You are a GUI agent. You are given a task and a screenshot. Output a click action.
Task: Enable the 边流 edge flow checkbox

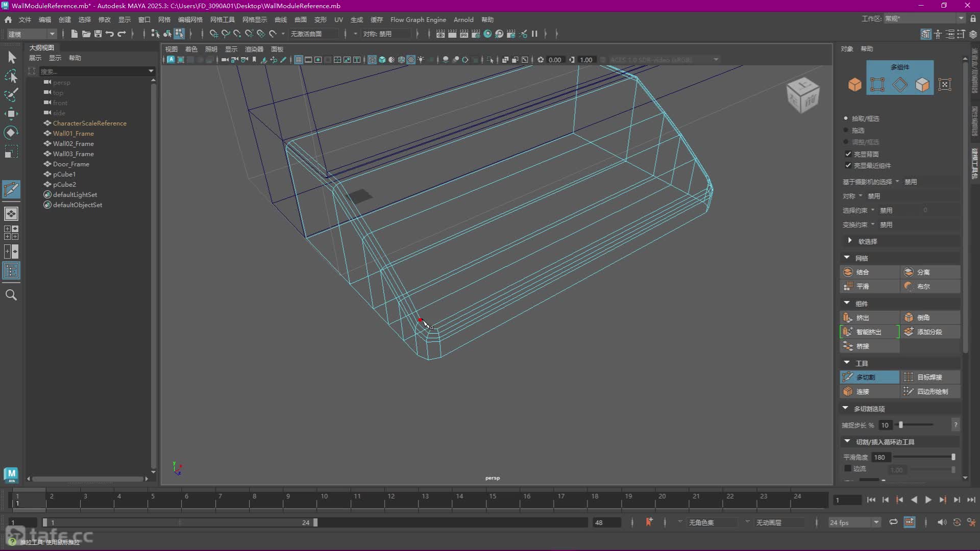point(848,468)
